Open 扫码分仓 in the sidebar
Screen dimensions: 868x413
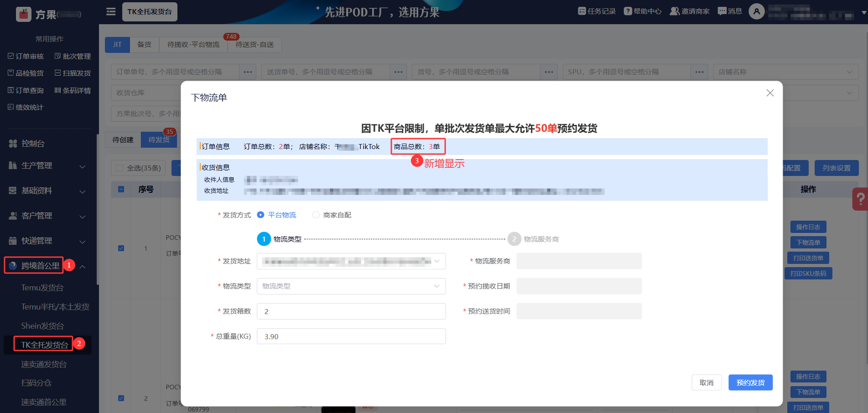(x=36, y=383)
